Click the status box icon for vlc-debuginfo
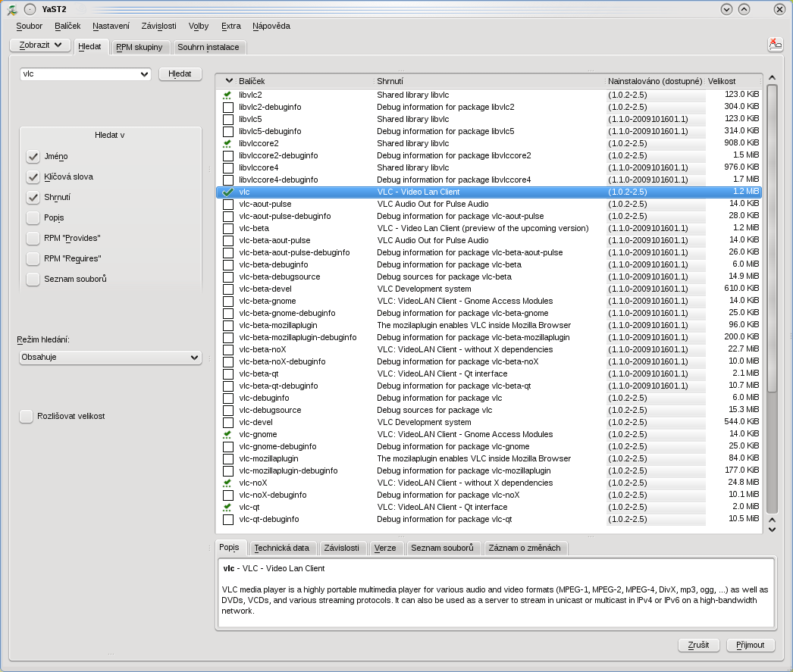The image size is (793, 672). 228,399
